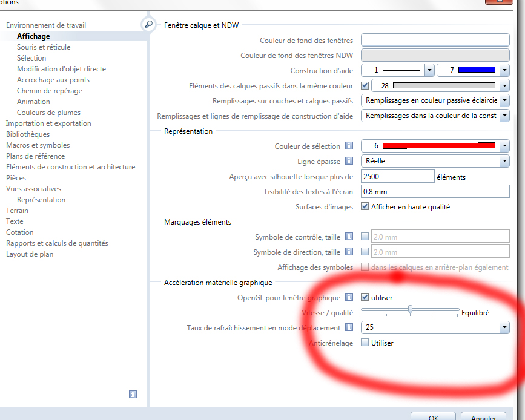Open Macros et symboles category
525x420 pixels.
click(38, 145)
